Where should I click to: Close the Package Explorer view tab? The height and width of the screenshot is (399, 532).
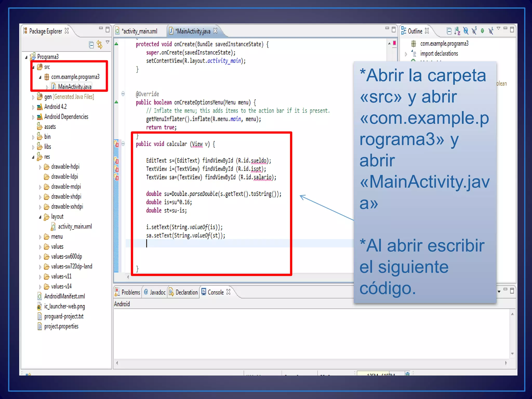coord(67,31)
